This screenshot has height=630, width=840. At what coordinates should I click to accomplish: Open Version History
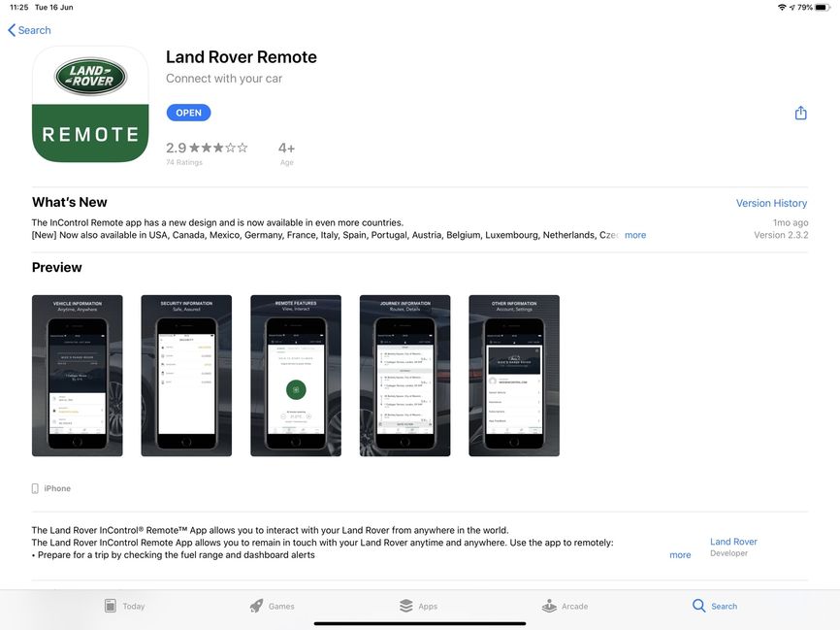point(771,203)
